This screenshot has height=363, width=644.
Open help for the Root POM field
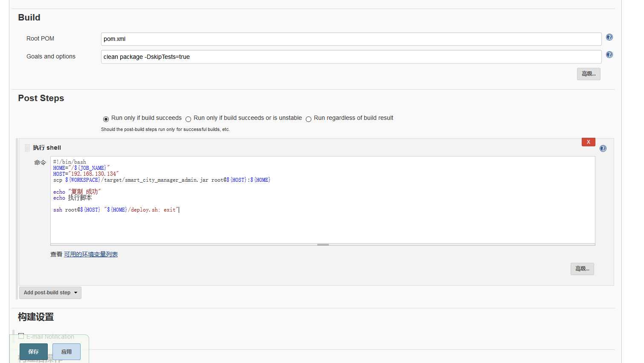609,37
